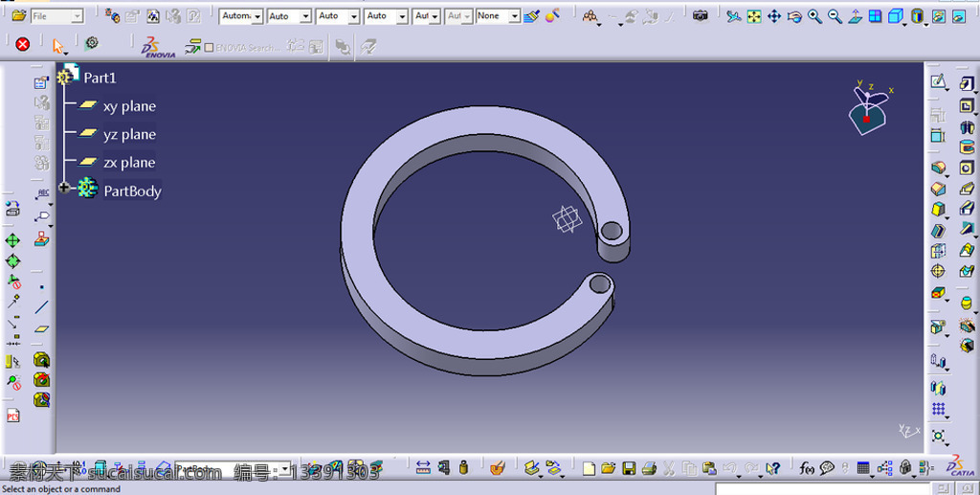The height and width of the screenshot is (495, 980).
Task: Click the ENOVIA logo button
Action: tap(158, 47)
